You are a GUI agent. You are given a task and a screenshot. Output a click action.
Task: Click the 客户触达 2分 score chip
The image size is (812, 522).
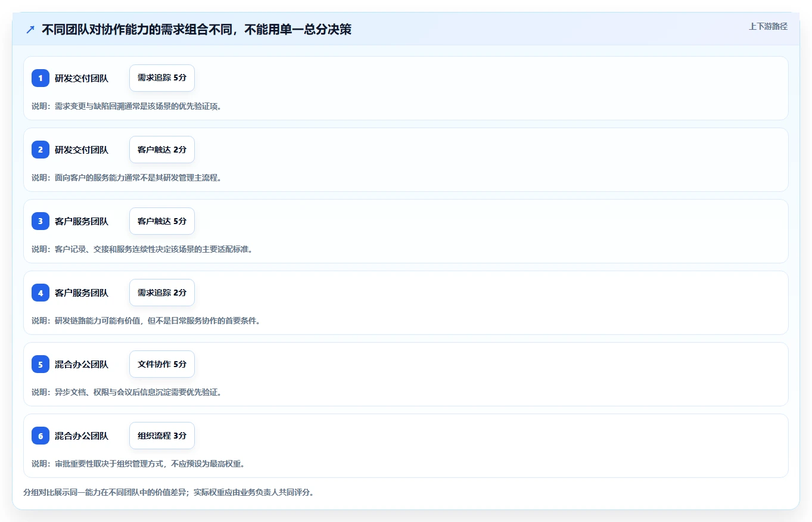point(162,150)
